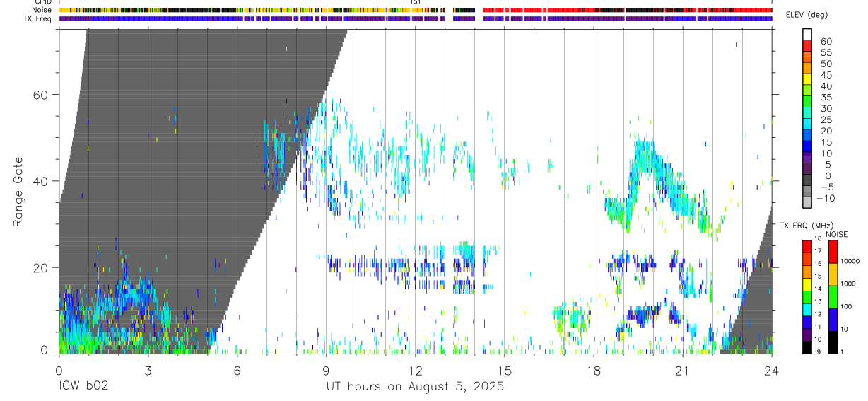The image size is (868, 401).
Task: Click the '6' tick on the UT hours axis
Action: point(237,371)
